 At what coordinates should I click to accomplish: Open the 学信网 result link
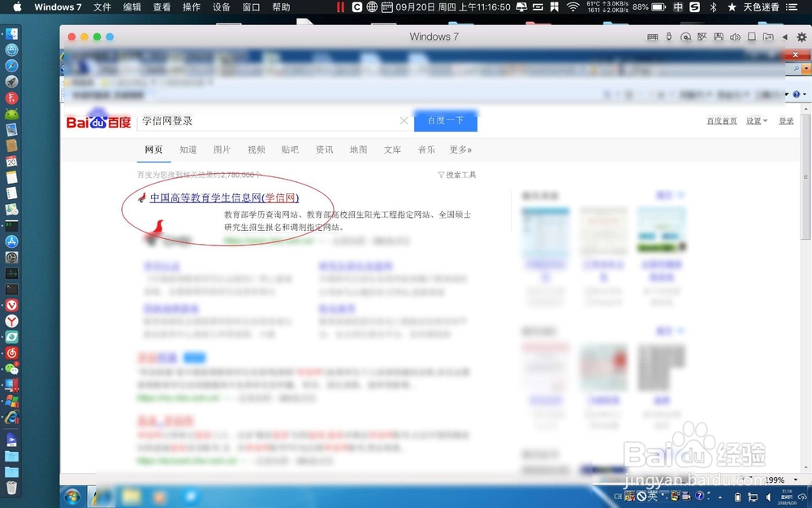222,198
